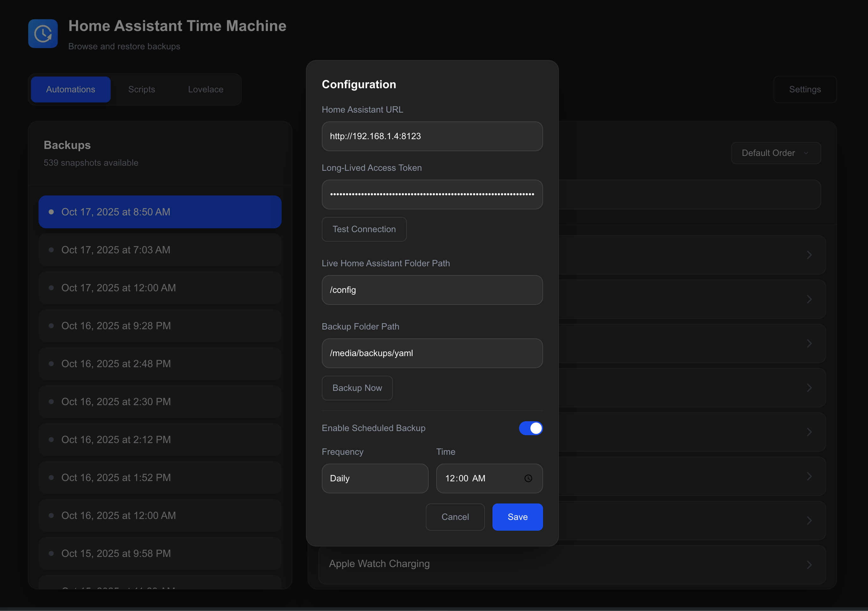Open time picker via clock icon
The height and width of the screenshot is (611, 868).
click(528, 478)
